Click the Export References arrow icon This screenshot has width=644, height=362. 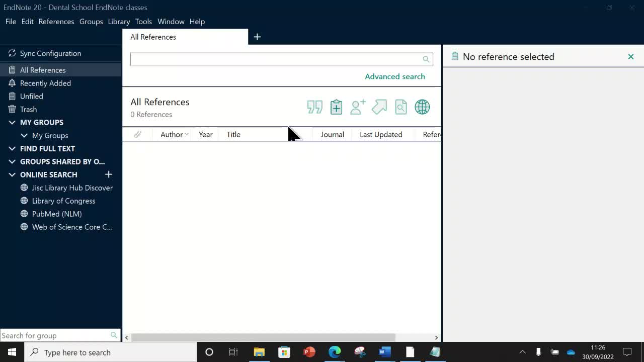(379, 107)
